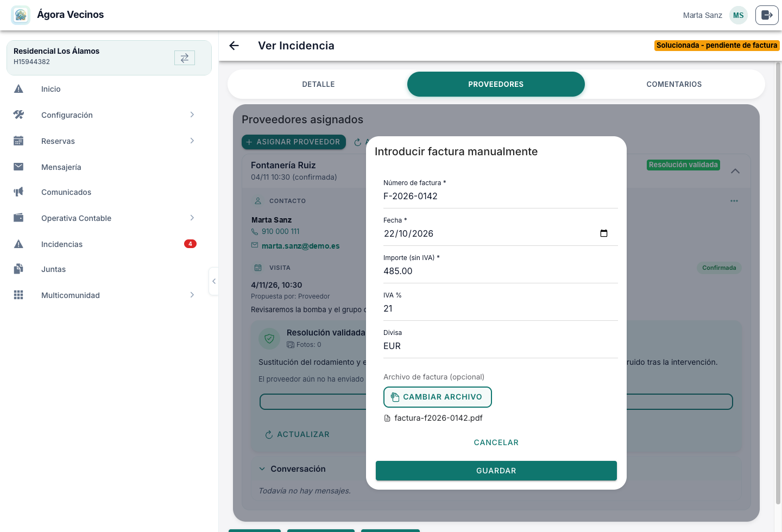Open the Comentarios tab
The width and height of the screenshot is (782, 532).
pos(674,84)
